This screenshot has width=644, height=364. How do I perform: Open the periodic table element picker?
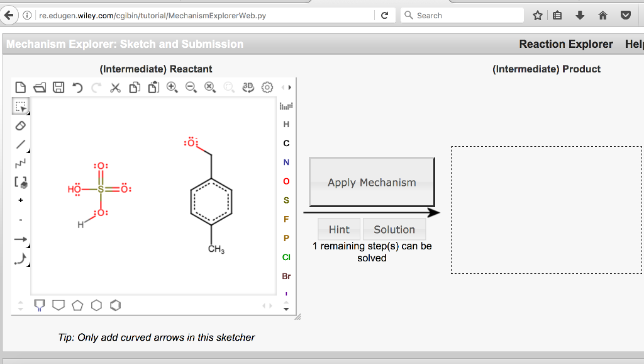(x=286, y=106)
